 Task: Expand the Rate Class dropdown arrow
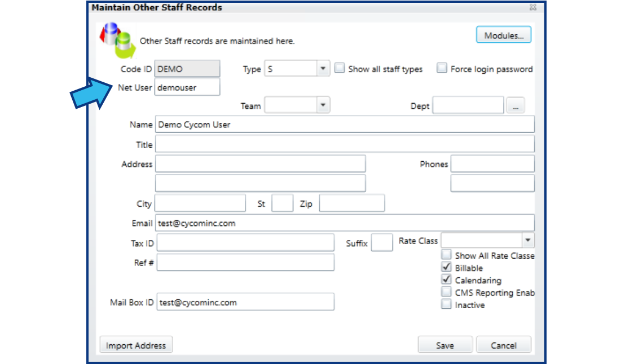527,241
